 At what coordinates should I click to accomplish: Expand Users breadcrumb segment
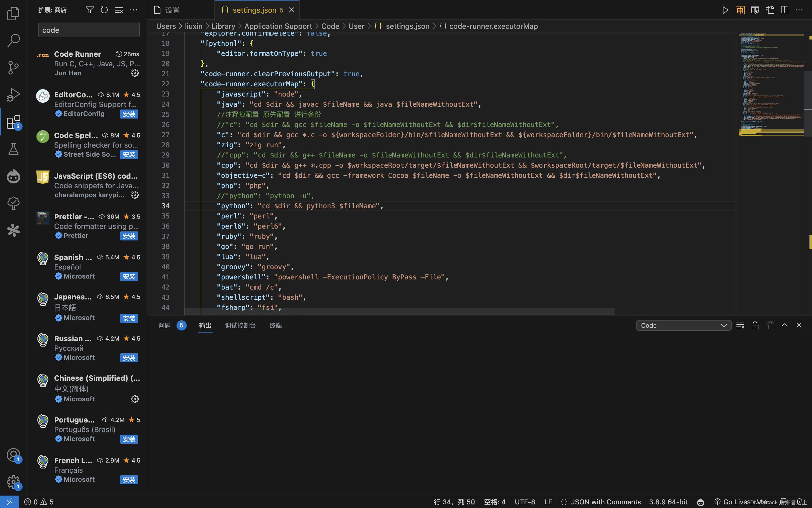tap(166, 26)
